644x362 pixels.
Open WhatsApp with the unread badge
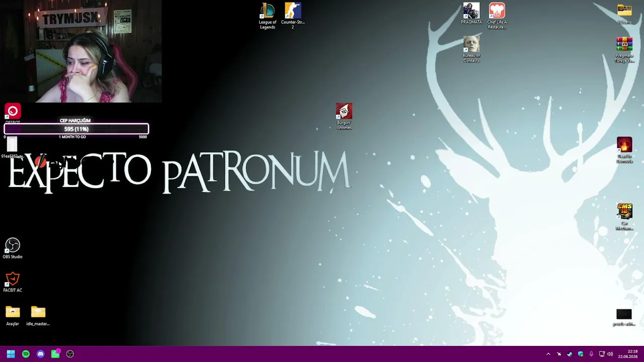pos(55,354)
